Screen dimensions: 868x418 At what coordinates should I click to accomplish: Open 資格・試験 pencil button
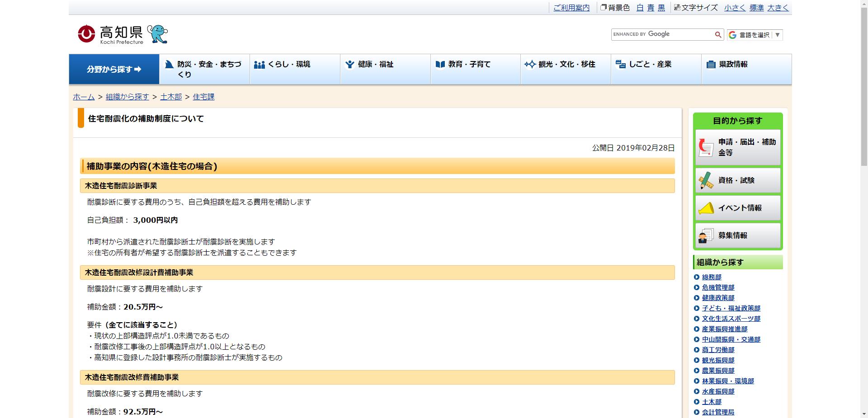[737, 180]
